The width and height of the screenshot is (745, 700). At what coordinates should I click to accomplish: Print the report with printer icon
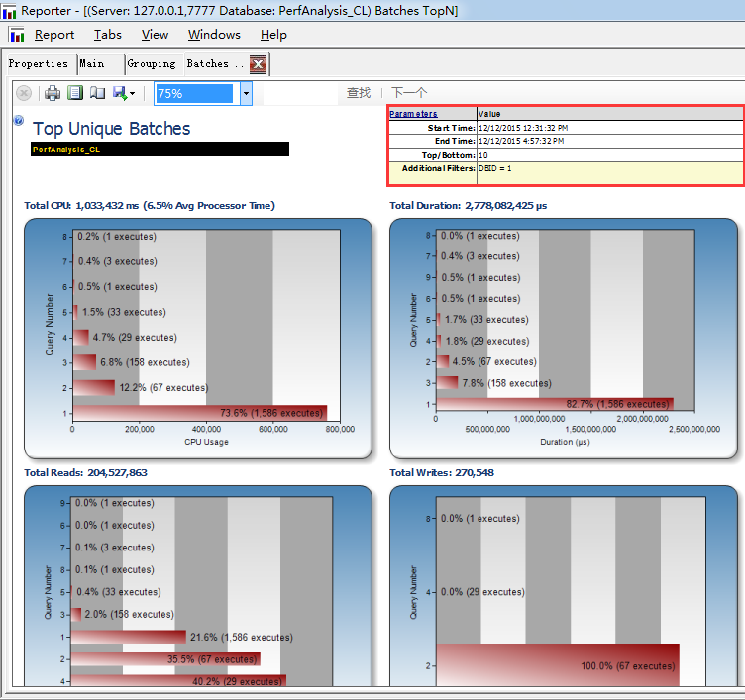tap(53, 93)
